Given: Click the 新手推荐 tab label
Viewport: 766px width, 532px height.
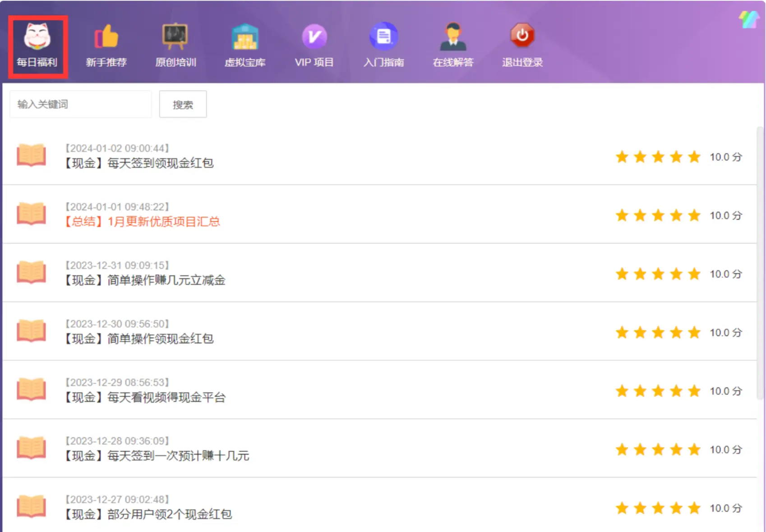Looking at the screenshot, I should coord(106,62).
